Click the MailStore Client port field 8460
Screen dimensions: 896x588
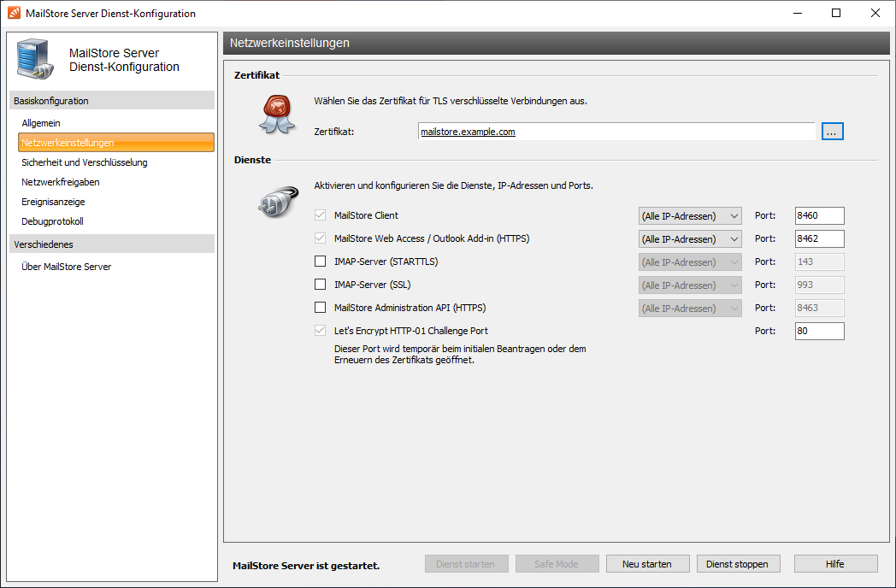coord(819,215)
